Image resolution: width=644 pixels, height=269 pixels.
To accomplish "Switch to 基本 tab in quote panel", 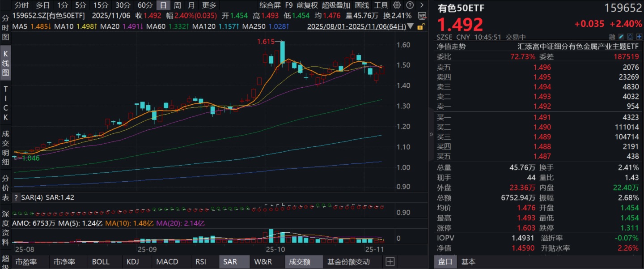I will (x=469, y=262).
